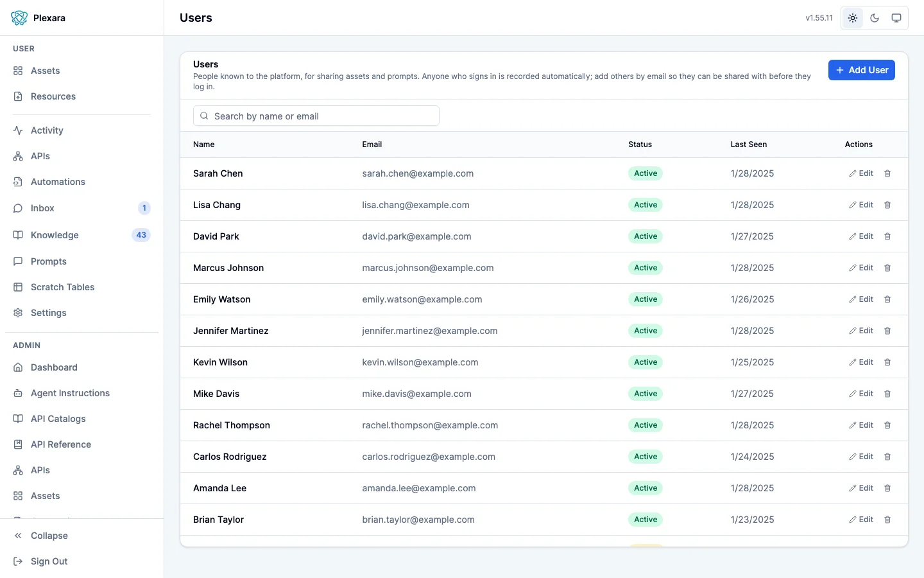Image resolution: width=924 pixels, height=578 pixels.
Task: Open the Knowledge section
Action: [81, 235]
